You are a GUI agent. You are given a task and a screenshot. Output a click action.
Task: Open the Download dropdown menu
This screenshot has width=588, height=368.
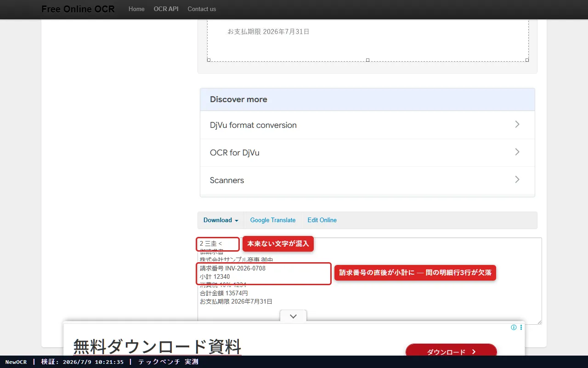coord(221,220)
